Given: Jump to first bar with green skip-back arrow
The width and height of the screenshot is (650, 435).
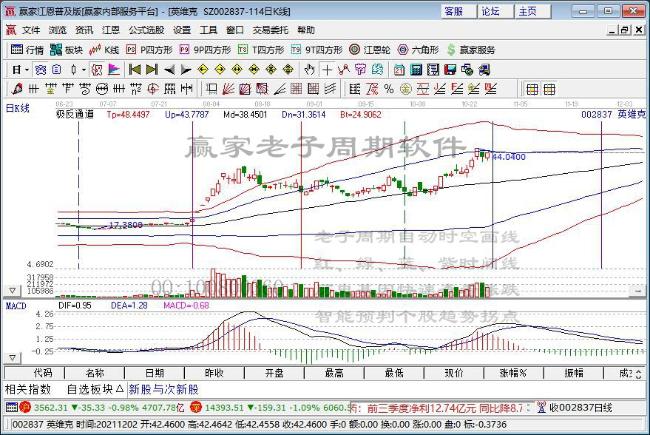Looking at the screenshot, I should (x=134, y=70).
